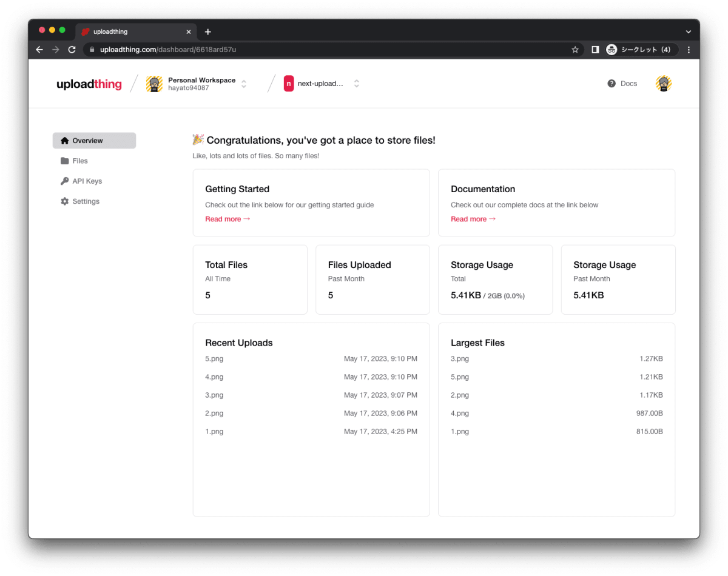Select the Overview home icon

coord(64,140)
